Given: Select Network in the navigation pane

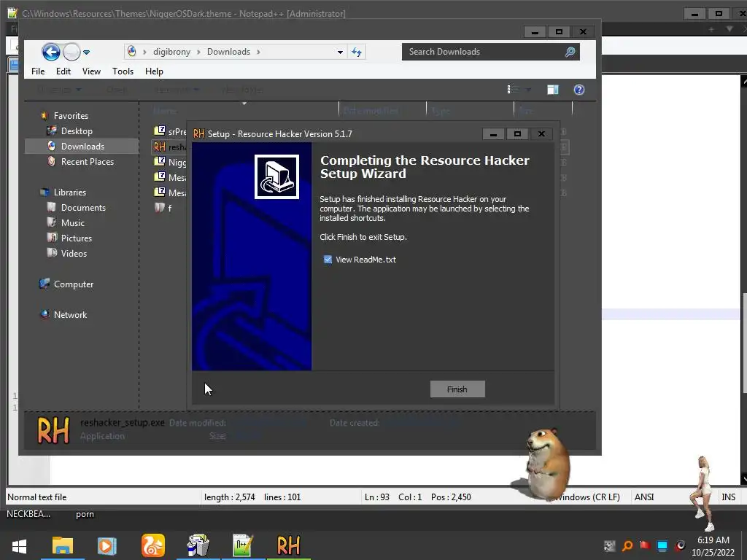Looking at the screenshot, I should coord(70,314).
